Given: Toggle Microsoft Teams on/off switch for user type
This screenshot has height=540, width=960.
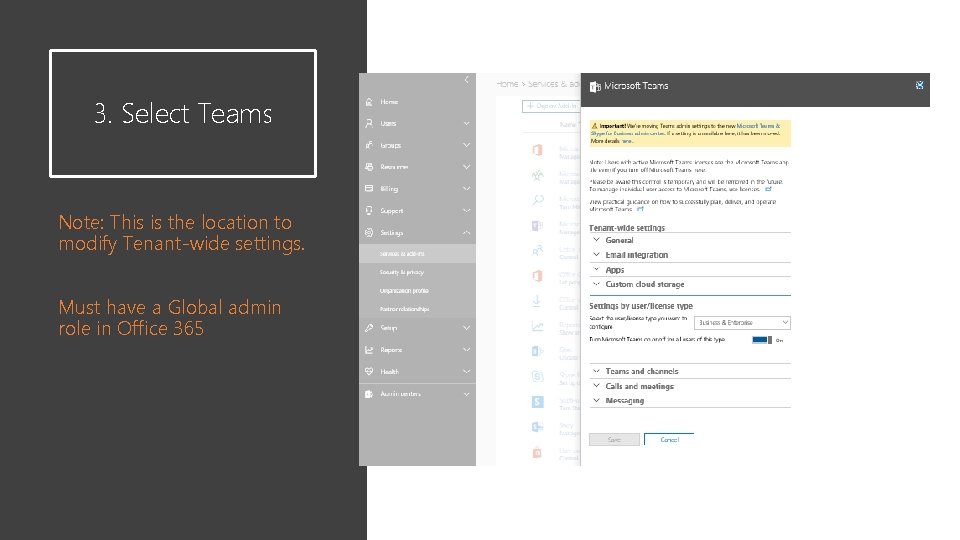Looking at the screenshot, I should [x=762, y=340].
